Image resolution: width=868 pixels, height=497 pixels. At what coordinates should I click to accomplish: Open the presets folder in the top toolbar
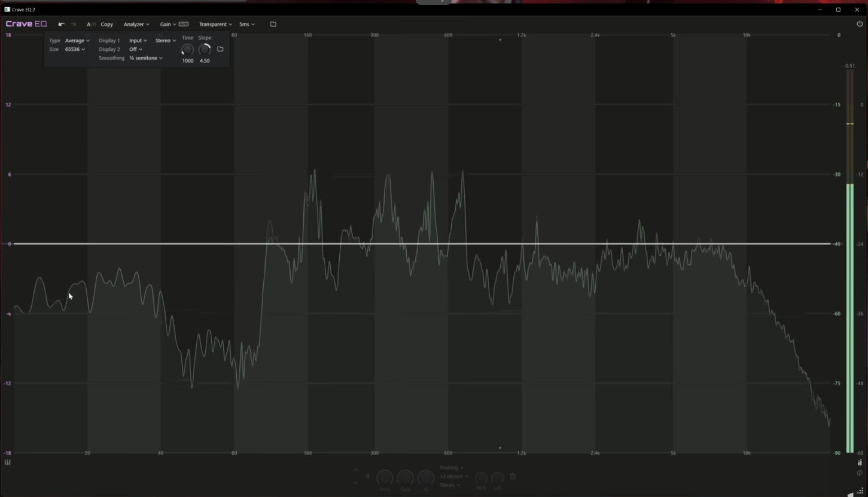(273, 25)
